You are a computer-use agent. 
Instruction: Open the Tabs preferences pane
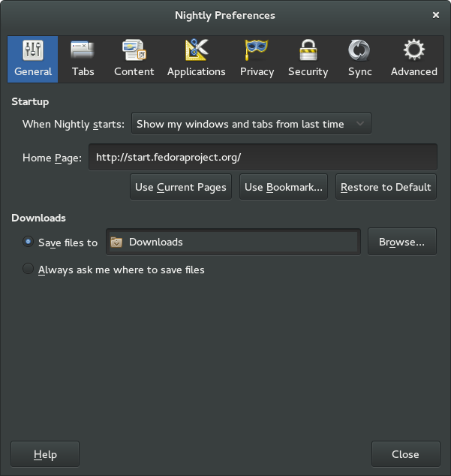[x=83, y=59]
